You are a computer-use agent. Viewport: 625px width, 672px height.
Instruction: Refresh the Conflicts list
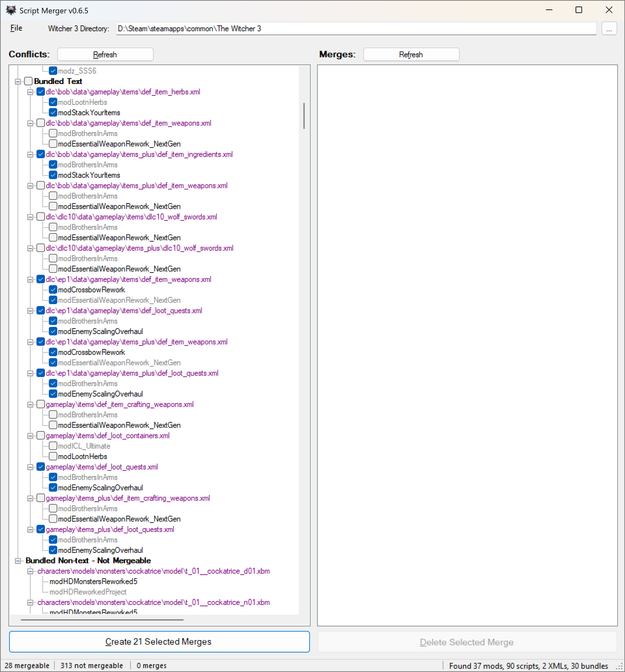click(105, 54)
